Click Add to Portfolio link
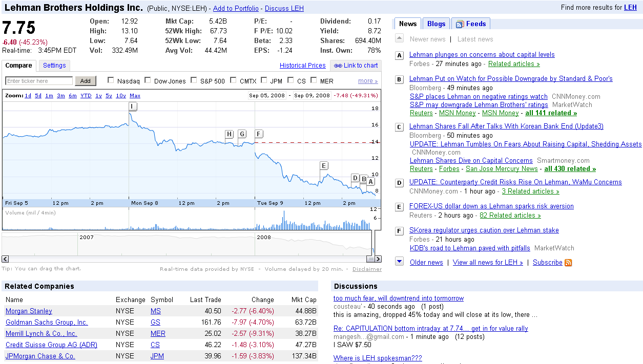The height and width of the screenshot is (364, 643). (x=236, y=9)
